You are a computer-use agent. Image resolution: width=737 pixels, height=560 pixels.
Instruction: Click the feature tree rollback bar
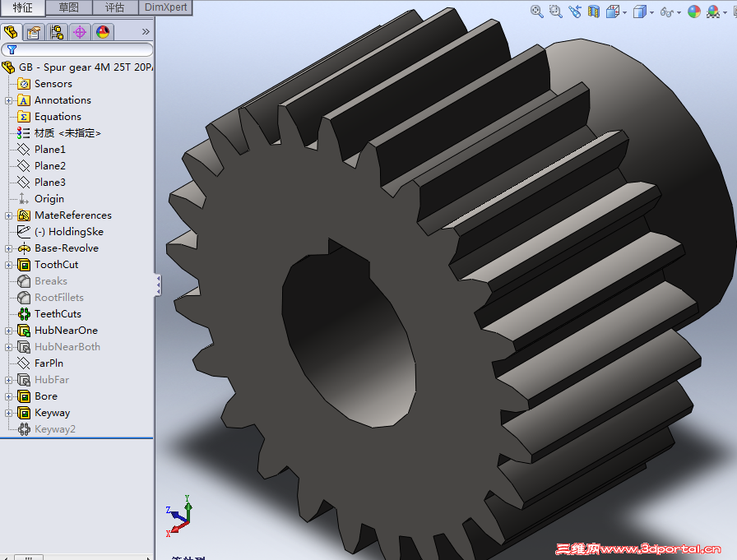[76, 438]
